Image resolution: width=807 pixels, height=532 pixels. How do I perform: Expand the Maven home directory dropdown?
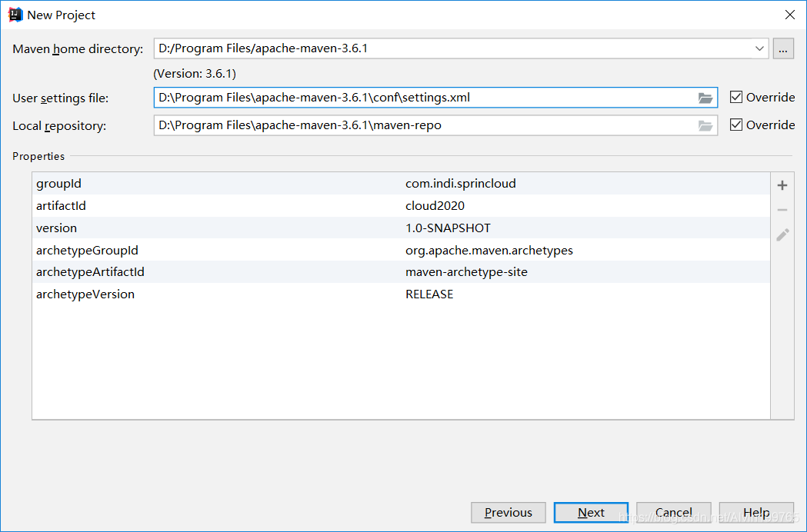coord(760,49)
